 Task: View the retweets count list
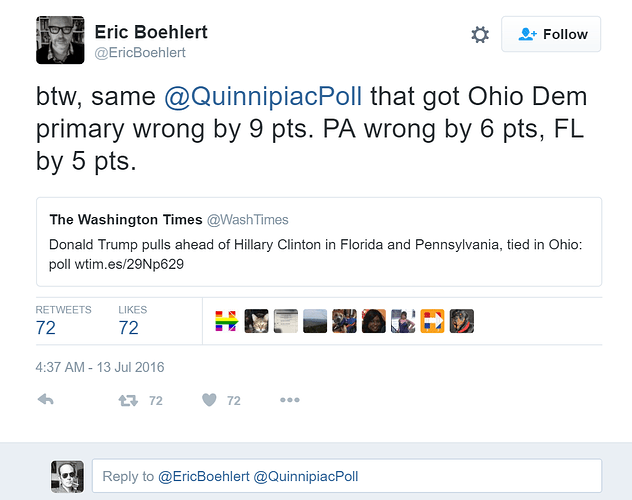(x=46, y=327)
